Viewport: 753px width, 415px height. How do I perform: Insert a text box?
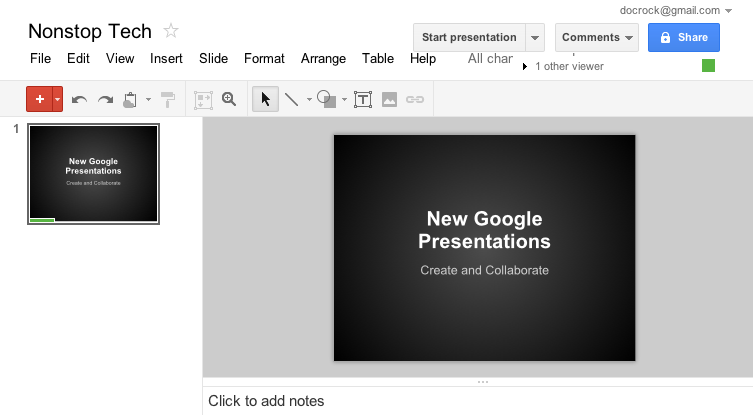coord(363,99)
